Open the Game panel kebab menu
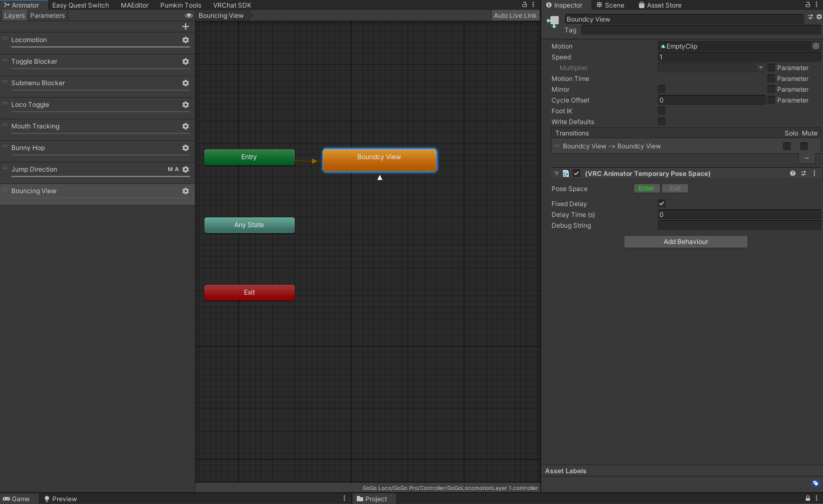Screen dimensions: 823x504 pos(344,499)
